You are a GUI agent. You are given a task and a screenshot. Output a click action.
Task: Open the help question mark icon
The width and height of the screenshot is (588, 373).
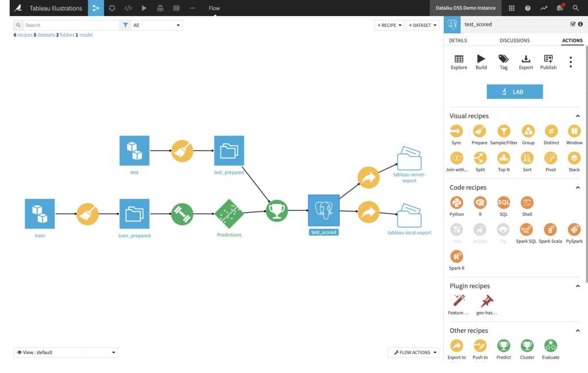point(528,8)
